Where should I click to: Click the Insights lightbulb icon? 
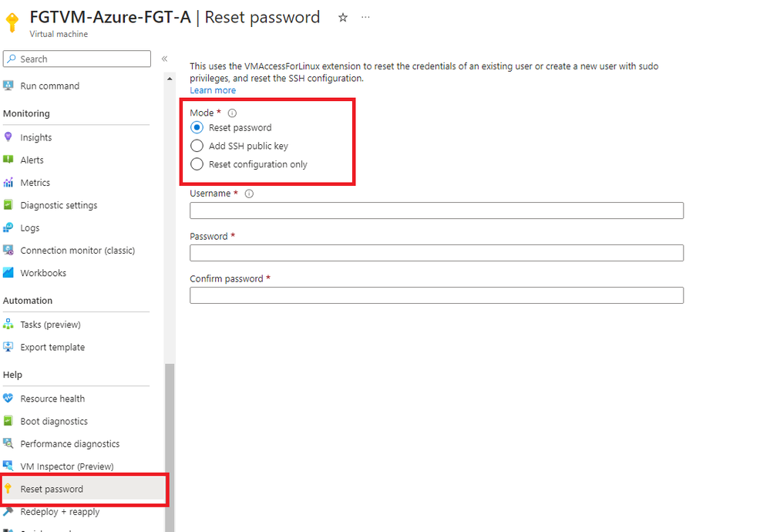[8, 137]
